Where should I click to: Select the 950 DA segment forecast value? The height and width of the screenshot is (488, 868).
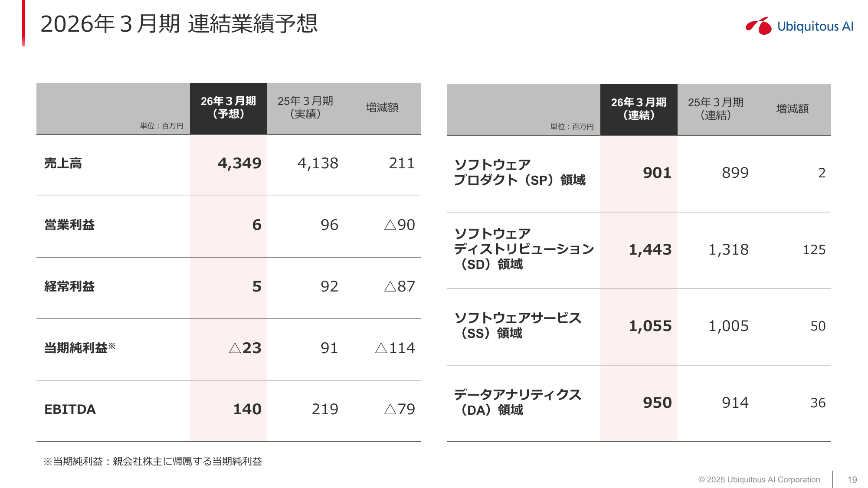(x=657, y=403)
